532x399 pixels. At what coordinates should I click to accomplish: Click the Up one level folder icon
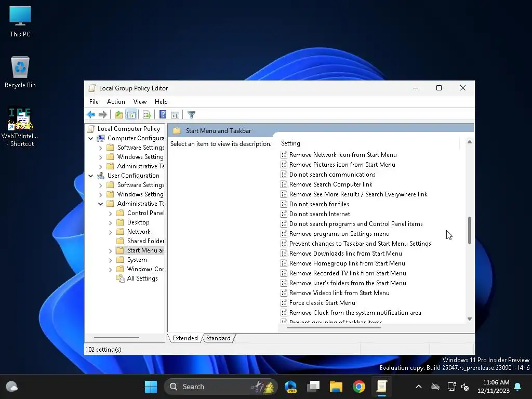point(119,115)
